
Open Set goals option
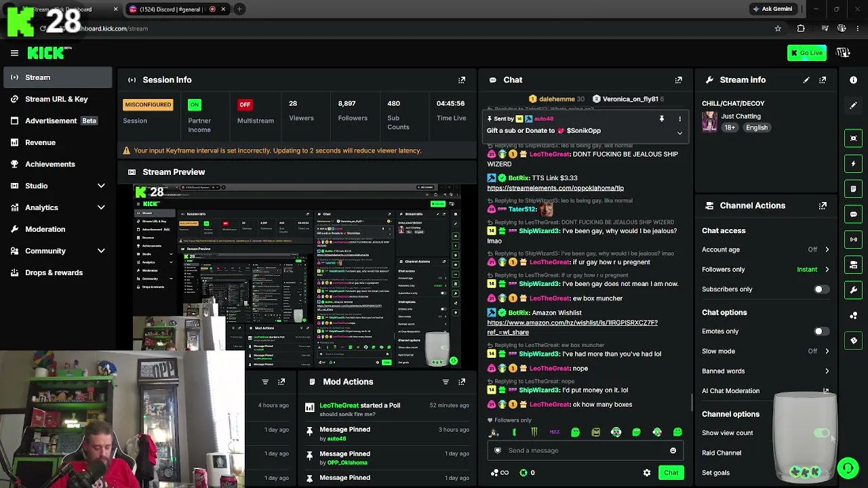(x=715, y=473)
